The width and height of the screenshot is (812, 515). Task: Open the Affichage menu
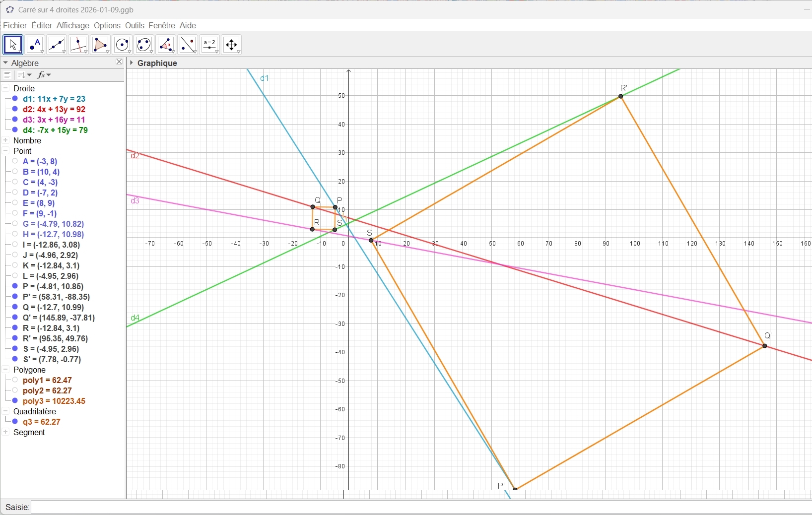tap(73, 26)
